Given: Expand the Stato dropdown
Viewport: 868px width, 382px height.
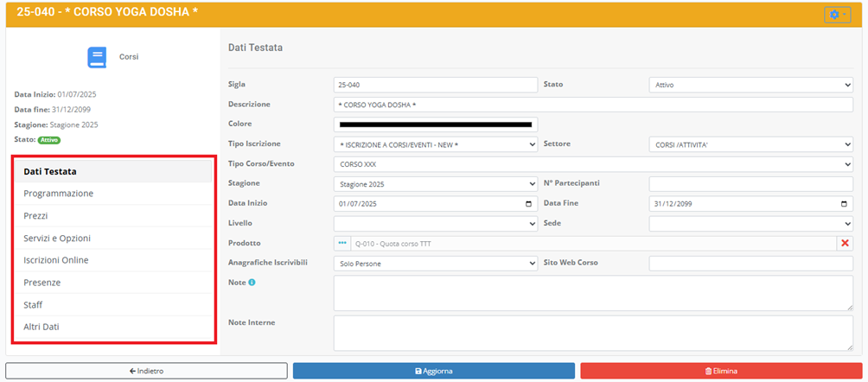Looking at the screenshot, I should point(750,85).
